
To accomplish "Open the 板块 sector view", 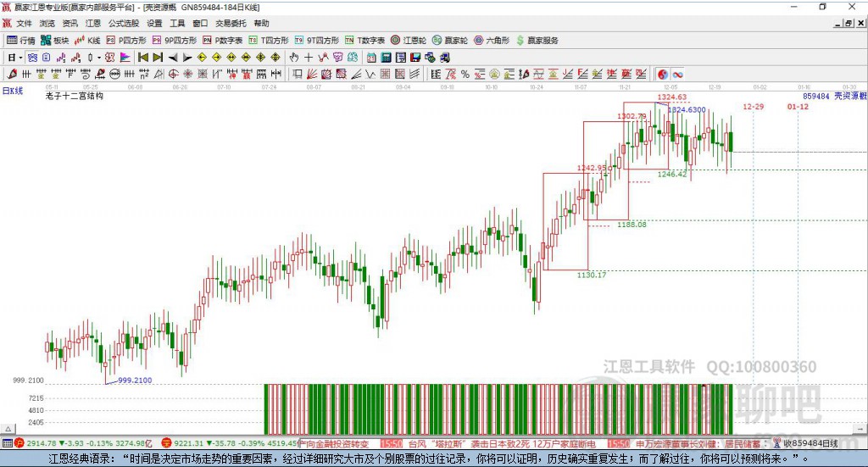I will coord(54,41).
